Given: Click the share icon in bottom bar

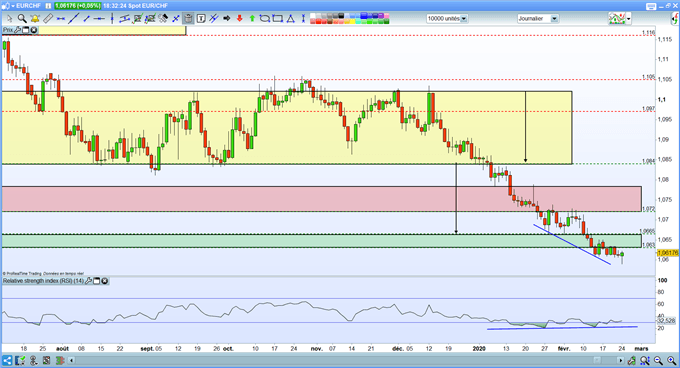Looking at the screenshot, I should pyautogui.click(x=7, y=360).
